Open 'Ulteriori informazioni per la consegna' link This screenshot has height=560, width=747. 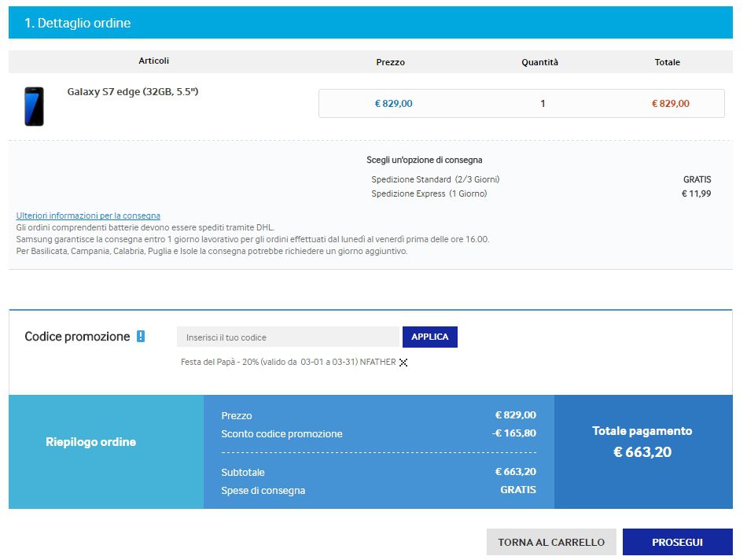89,216
